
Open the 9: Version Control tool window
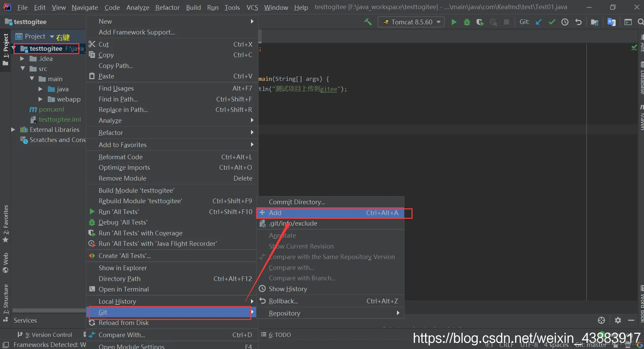click(45, 335)
